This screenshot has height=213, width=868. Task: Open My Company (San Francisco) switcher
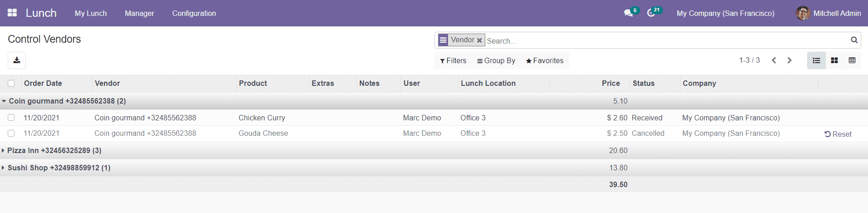725,13
